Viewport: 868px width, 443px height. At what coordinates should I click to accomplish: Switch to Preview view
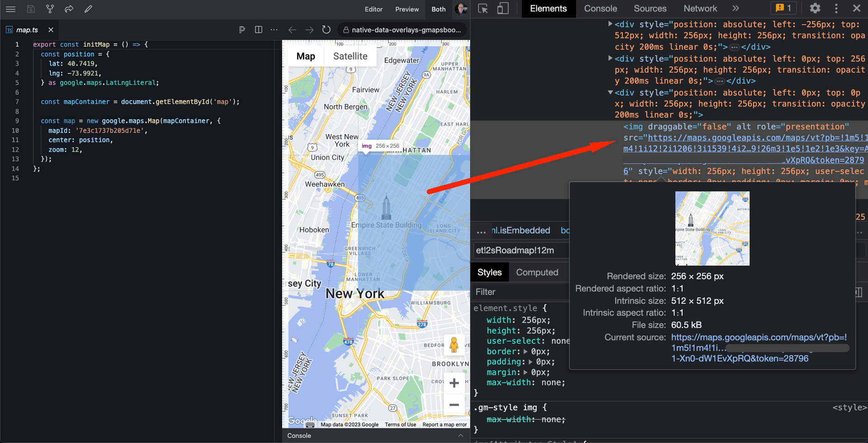point(407,9)
